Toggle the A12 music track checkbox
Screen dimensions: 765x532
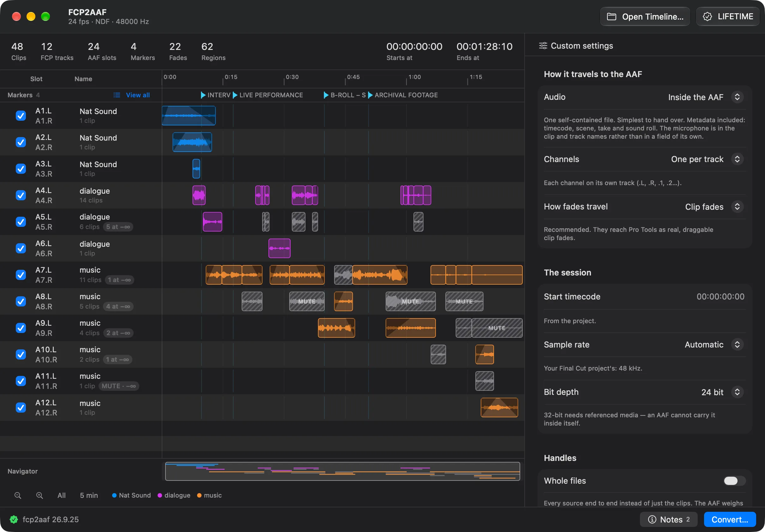click(x=21, y=407)
